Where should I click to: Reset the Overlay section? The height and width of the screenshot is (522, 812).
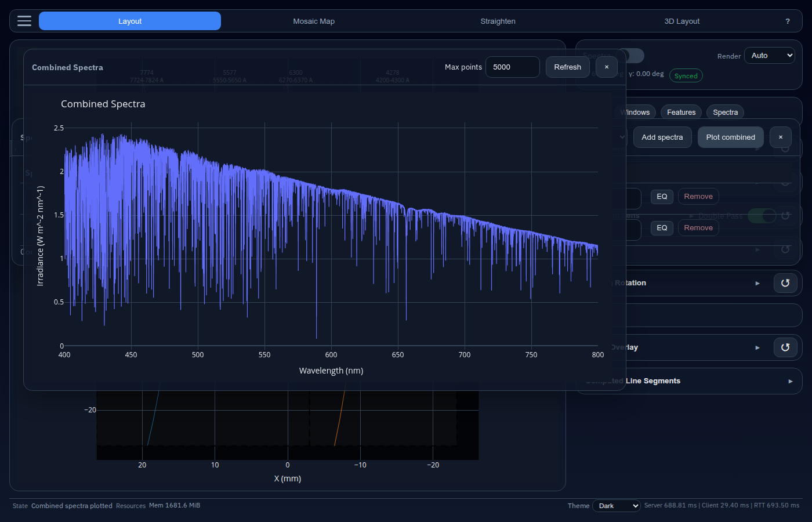tap(785, 347)
